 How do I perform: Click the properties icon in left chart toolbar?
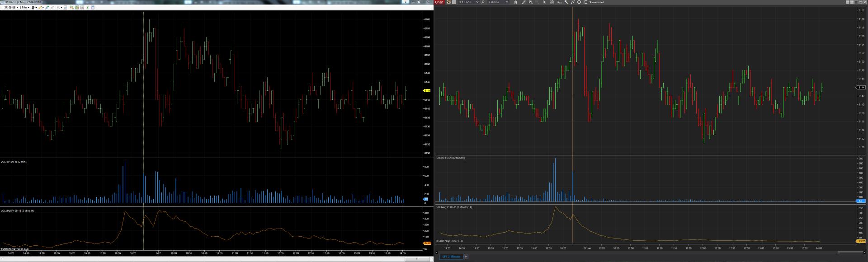pos(65,8)
